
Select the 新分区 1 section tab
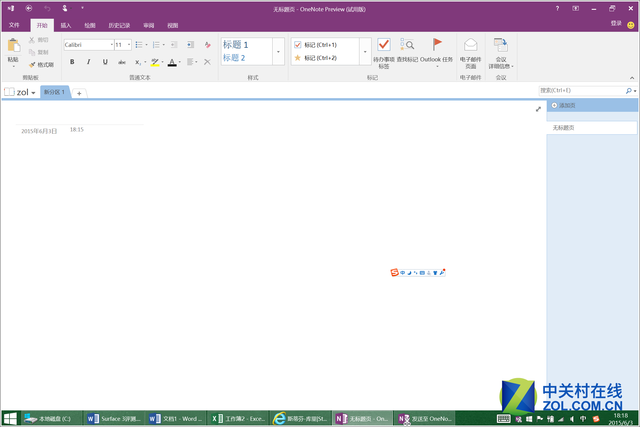click(54, 92)
